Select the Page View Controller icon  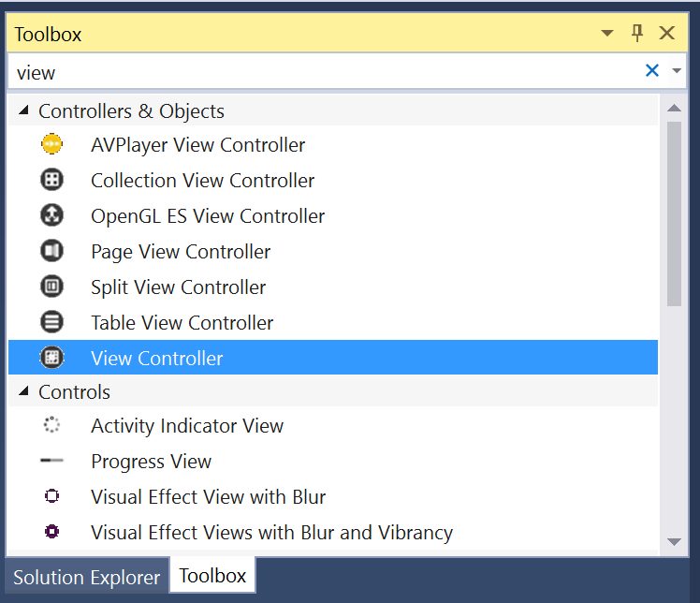(51, 251)
